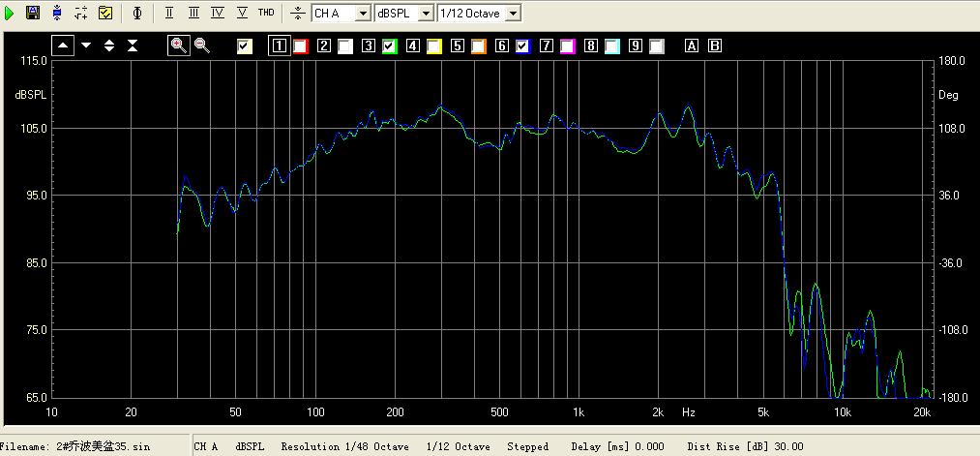980x456 pixels.
Task: Show 2nd harmonic with the II button
Action: point(170,13)
